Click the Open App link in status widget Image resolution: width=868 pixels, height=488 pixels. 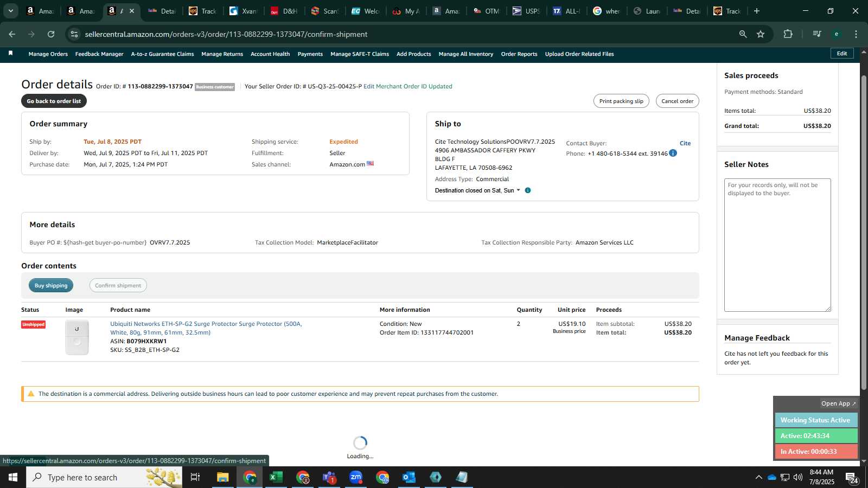point(838,403)
